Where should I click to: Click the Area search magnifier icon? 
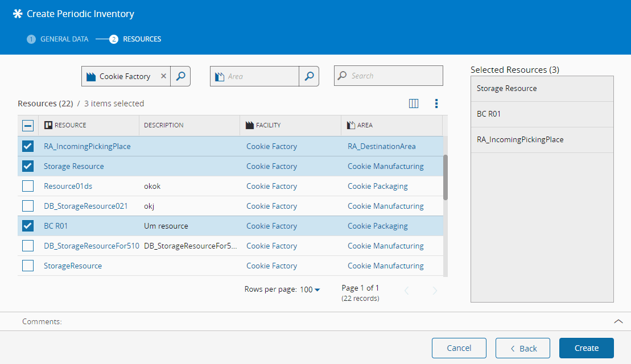coord(309,76)
